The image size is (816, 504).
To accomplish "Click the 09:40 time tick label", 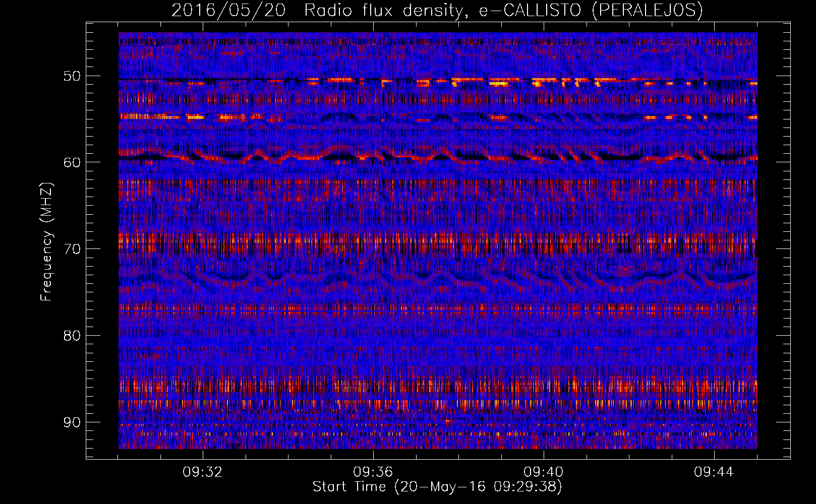I will click(544, 472).
